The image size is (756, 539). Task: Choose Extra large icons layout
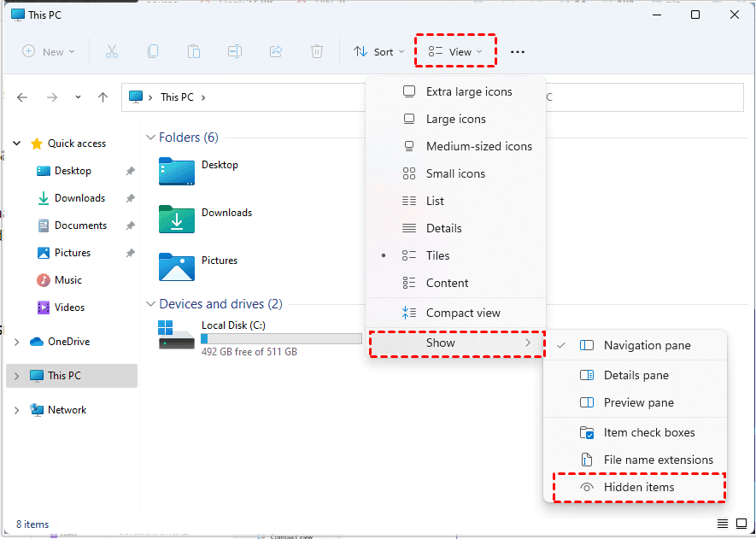(x=468, y=91)
